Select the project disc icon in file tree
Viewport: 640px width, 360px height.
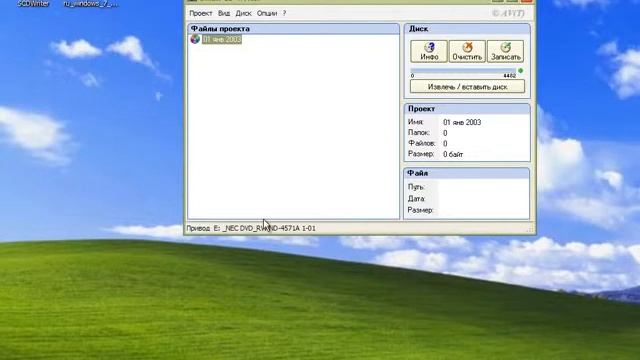coord(195,39)
